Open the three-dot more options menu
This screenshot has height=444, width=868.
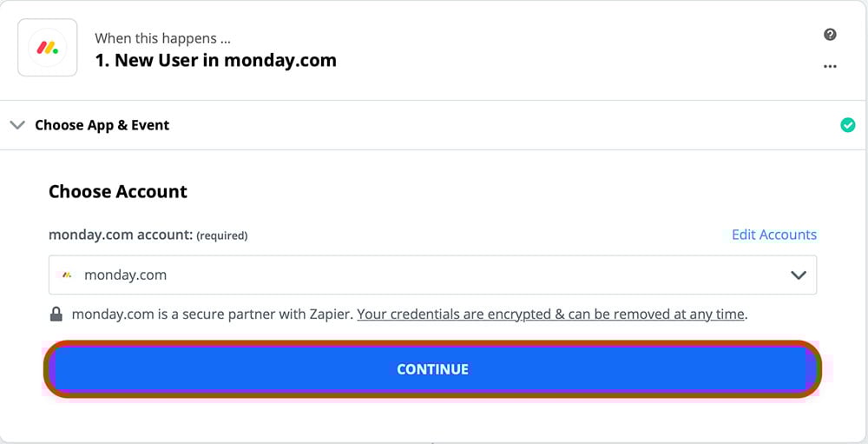click(x=830, y=67)
